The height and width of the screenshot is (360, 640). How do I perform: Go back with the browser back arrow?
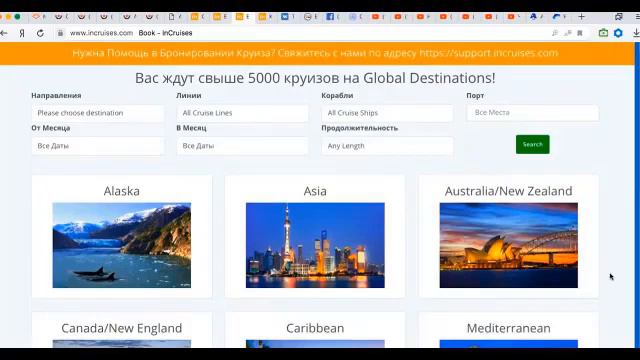click(x=4, y=33)
